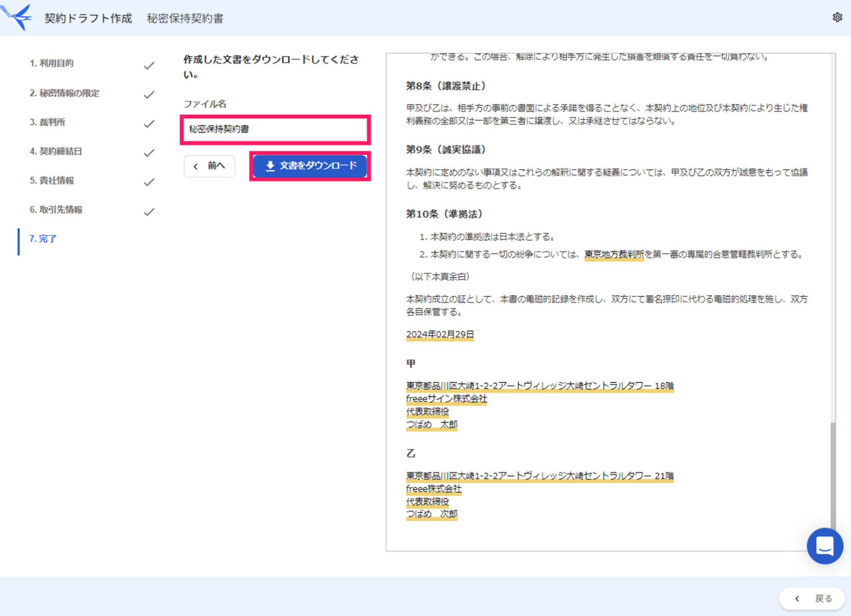Go to step 1. 利用目的
Image resolution: width=851 pixels, height=616 pixels.
click(52, 63)
